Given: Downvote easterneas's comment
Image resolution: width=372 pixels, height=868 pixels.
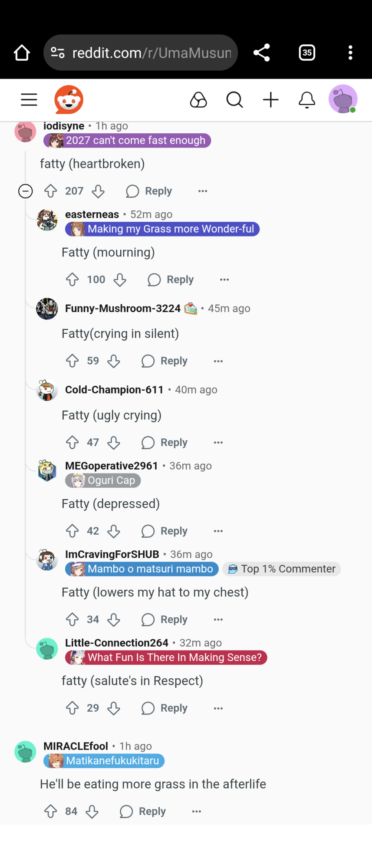Looking at the screenshot, I should pos(120,280).
